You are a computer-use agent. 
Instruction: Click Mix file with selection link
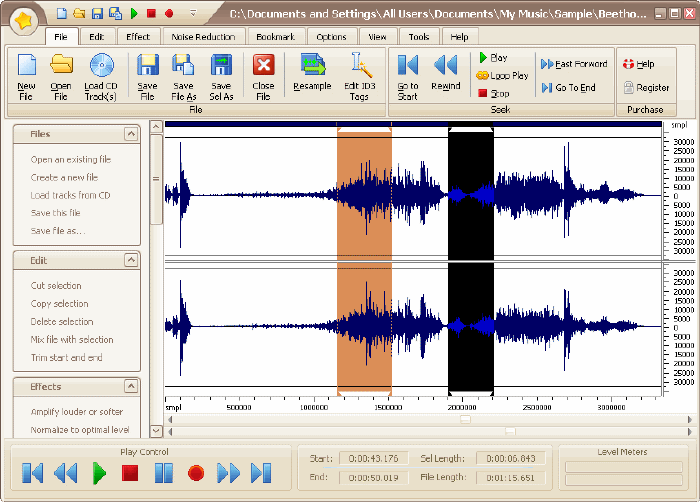72,339
